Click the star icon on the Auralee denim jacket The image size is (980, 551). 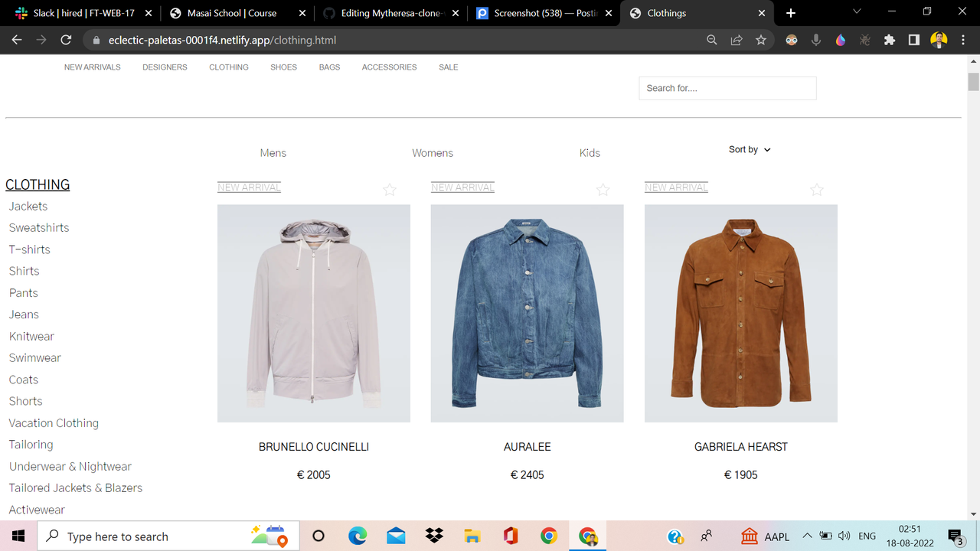click(x=603, y=190)
